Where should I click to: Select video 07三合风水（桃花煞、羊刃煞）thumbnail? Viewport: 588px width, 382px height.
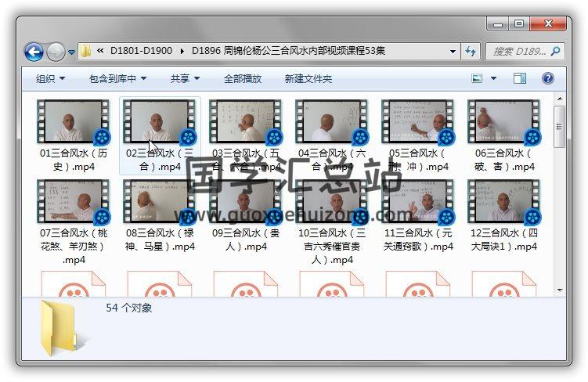pyautogui.click(x=73, y=201)
